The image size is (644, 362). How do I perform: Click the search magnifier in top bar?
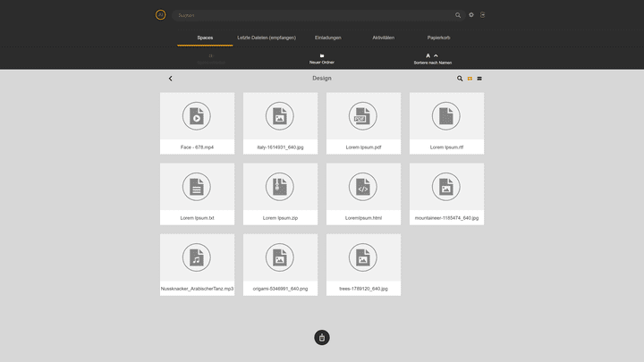pyautogui.click(x=458, y=15)
